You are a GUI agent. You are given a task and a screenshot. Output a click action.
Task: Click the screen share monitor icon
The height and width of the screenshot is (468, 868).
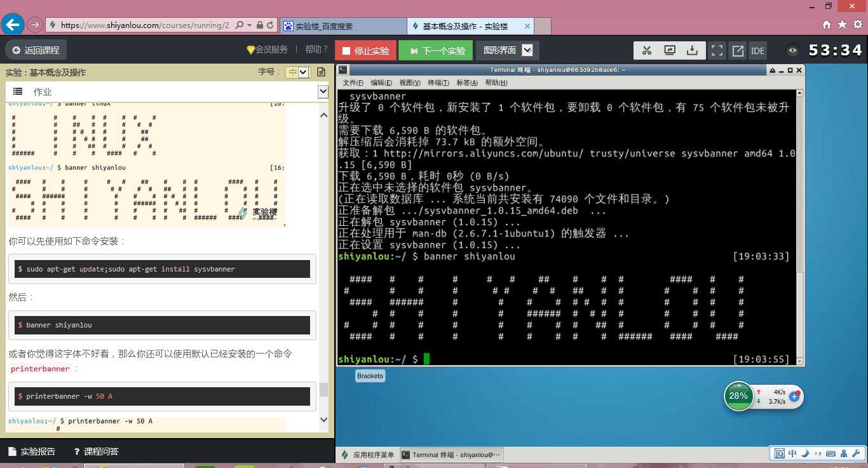coord(669,51)
